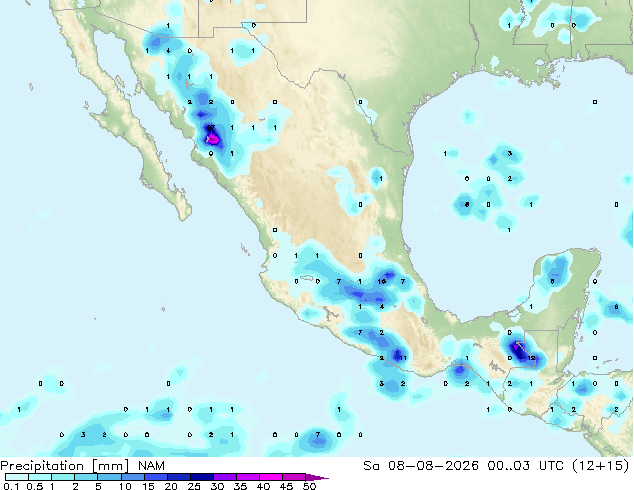Click the '35' legend tick label
634x490 pixels.
pyautogui.click(x=240, y=486)
